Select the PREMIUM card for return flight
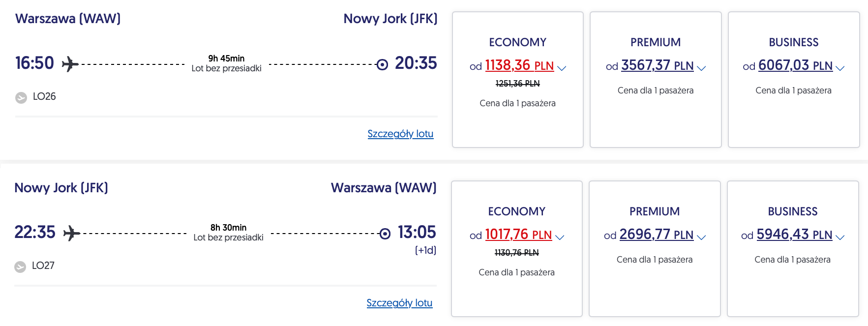The height and width of the screenshot is (326, 868). pyautogui.click(x=655, y=290)
